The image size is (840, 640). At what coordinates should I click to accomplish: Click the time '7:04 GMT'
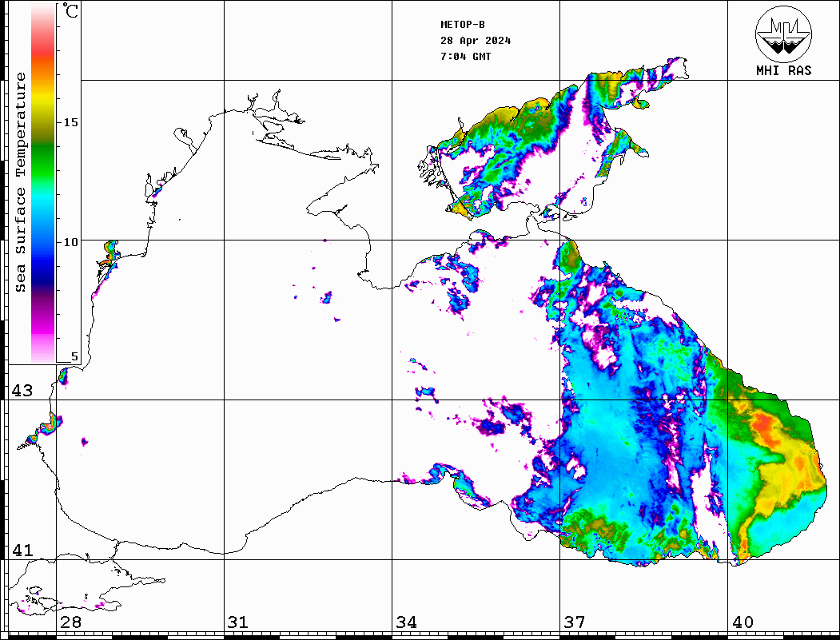point(465,56)
